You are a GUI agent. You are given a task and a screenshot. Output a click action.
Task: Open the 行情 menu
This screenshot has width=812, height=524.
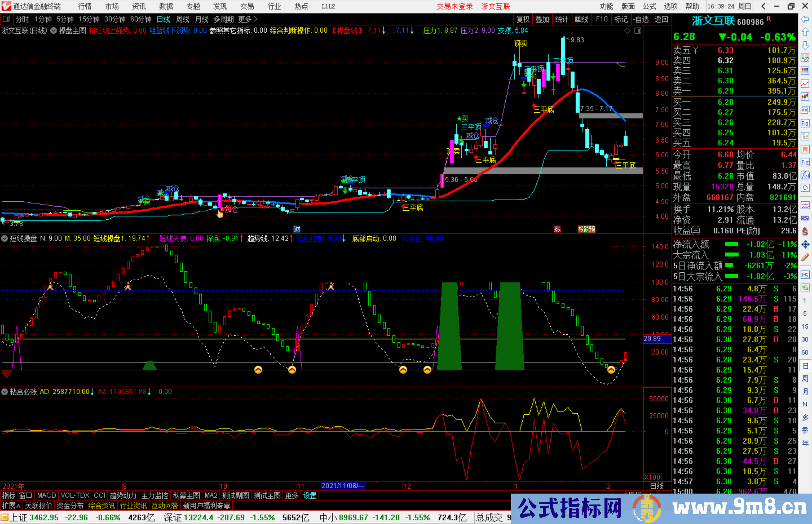pyautogui.click(x=85, y=6)
